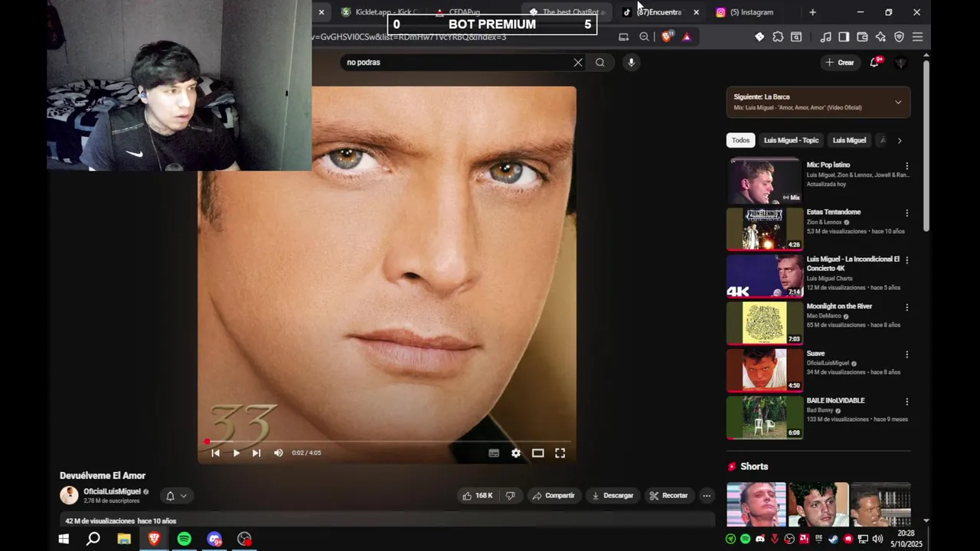This screenshot has height=551, width=980.
Task: Open subscription bell dropdown chevron
Action: point(183,496)
